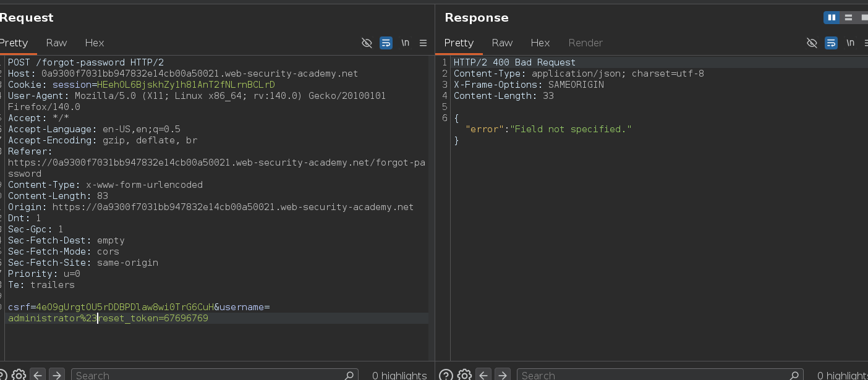Click the Sec-Fetch-Dest: empty header

point(66,240)
